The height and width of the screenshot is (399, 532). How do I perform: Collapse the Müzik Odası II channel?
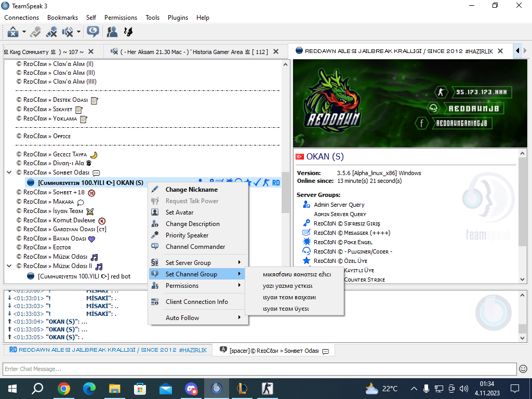coord(9,265)
